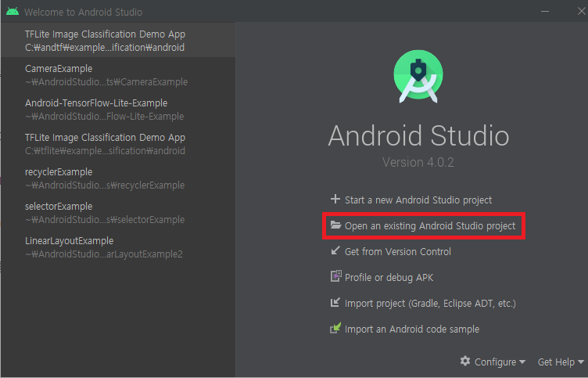Image resolution: width=588 pixels, height=378 pixels.
Task: Click the Configure gear icon
Action: click(x=465, y=361)
